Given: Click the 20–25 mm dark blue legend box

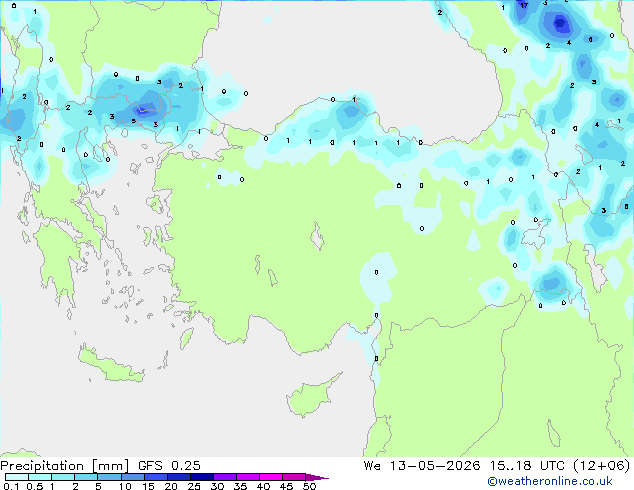Looking at the screenshot, I should 179,477.
